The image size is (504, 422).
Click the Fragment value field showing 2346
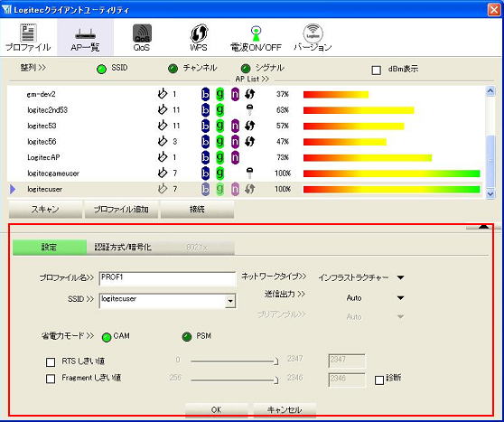(347, 380)
